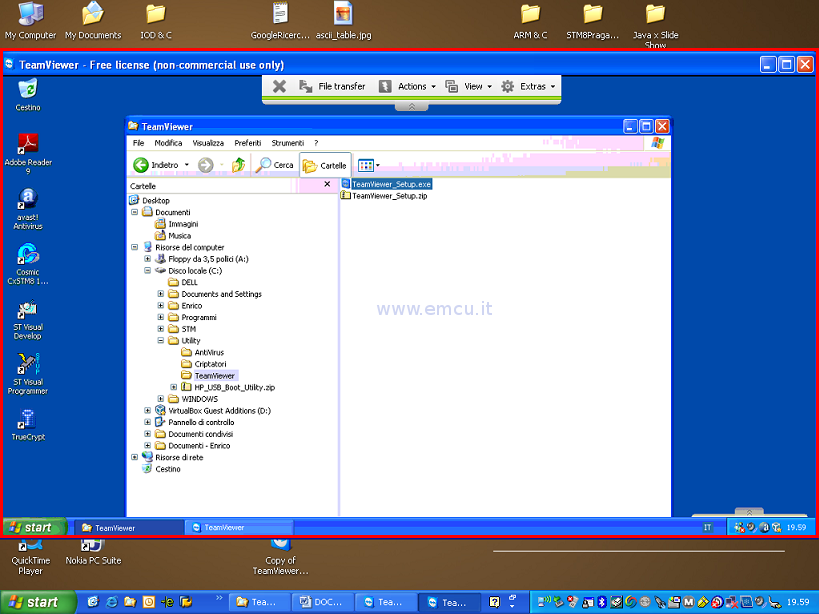The width and height of the screenshot is (819, 614).
Task: Click the IT language indicator
Action: (x=707, y=527)
